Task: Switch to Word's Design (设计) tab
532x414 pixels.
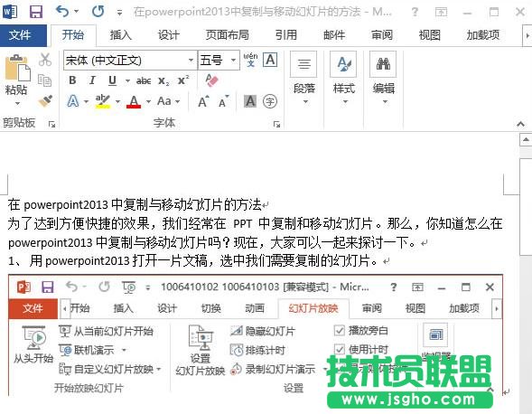Action: [x=168, y=35]
